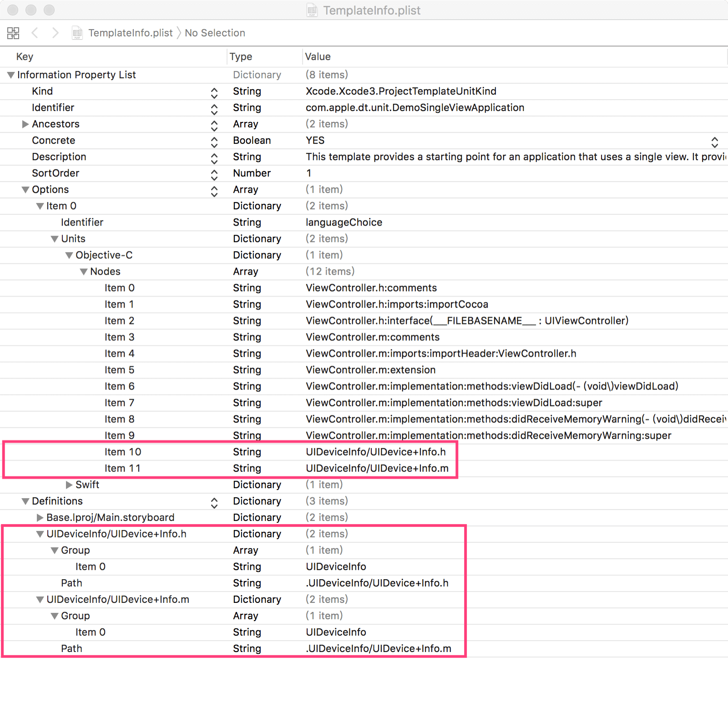Select Path value .UIDeviceInfo/UIDevice+Info.h

[377, 583]
